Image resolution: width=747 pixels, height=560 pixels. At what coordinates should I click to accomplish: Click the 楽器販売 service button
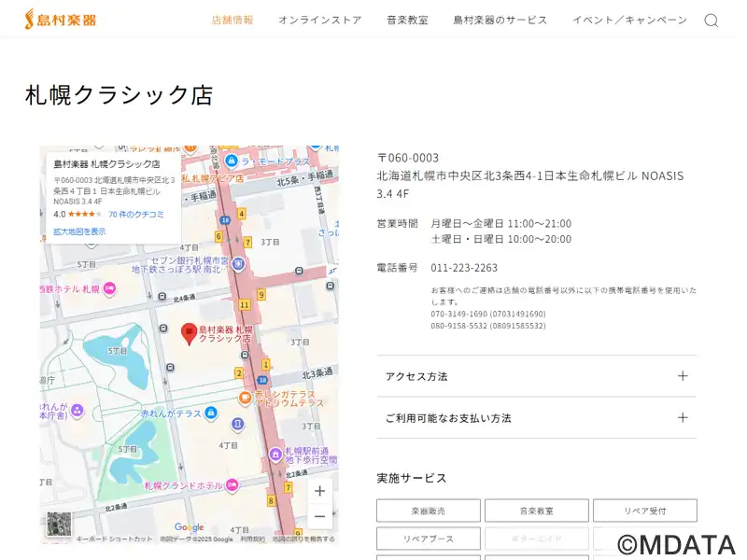(x=429, y=511)
